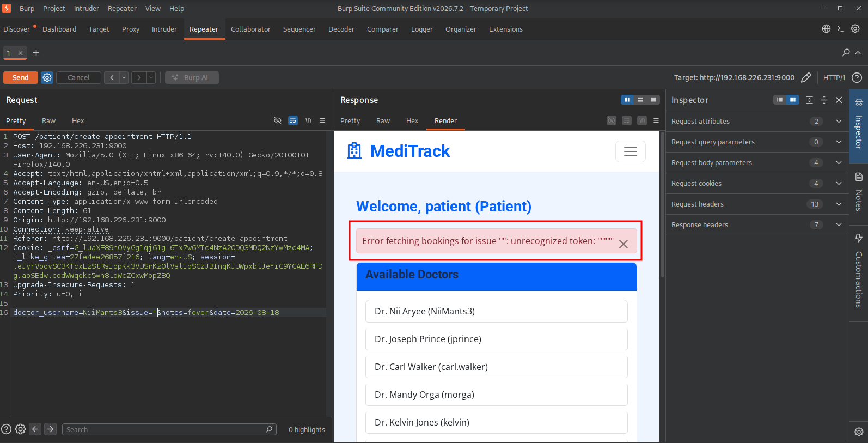Expand Response headers section
Viewport: 868px width, 443px height.
pos(757,224)
